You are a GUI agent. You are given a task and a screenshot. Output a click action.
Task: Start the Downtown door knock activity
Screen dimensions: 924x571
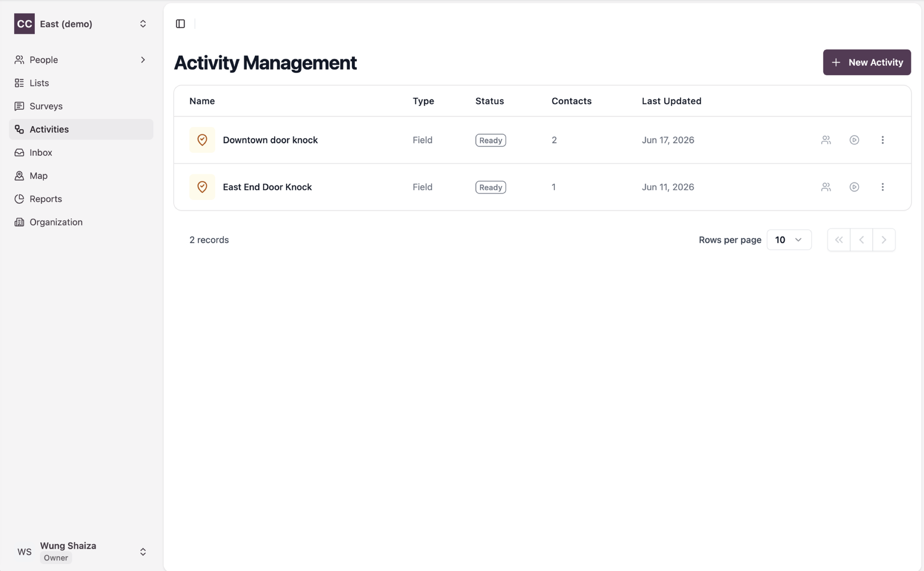click(x=854, y=140)
